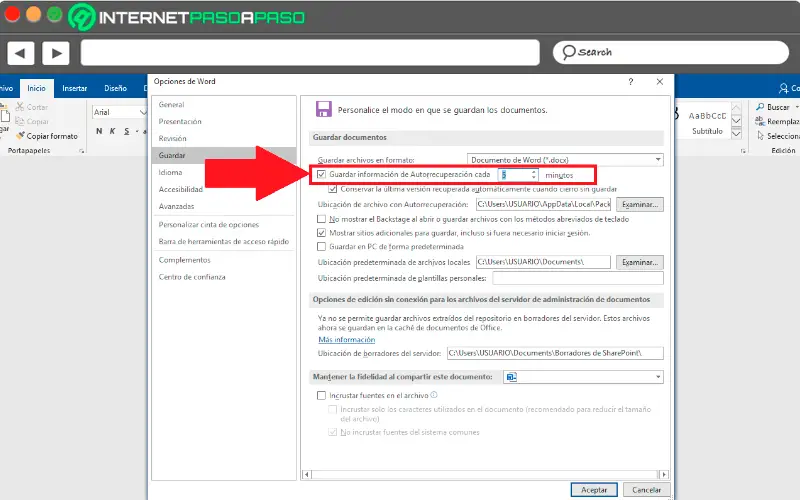Click the help question mark in dialog
The height and width of the screenshot is (500, 800).
click(631, 82)
